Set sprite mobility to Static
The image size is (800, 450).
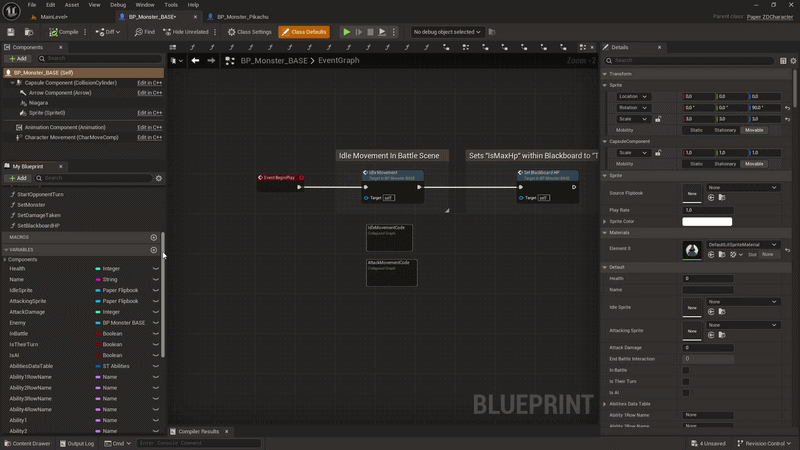point(696,130)
